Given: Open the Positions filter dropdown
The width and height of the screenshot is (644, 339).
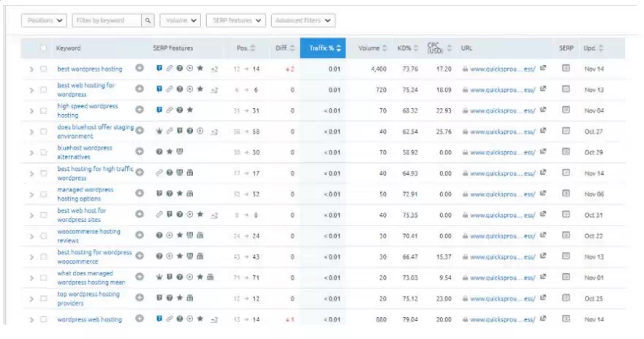Looking at the screenshot, I should [45, 21].
